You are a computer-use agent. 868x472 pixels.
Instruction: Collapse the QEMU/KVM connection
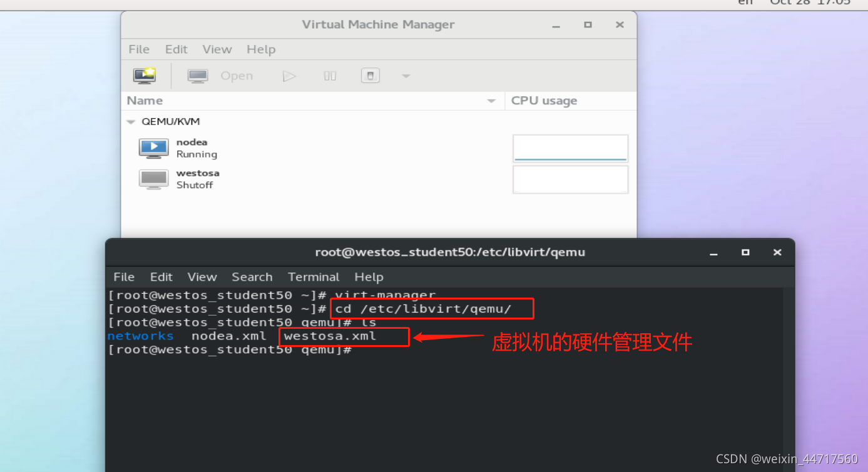pyautogui.click(x=131, y=122)
